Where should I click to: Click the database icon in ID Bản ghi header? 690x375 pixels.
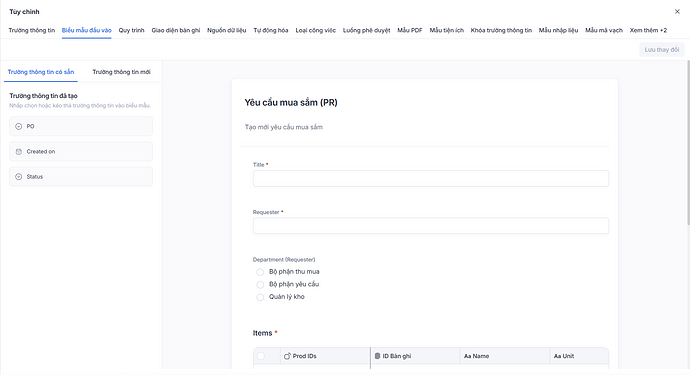pyautogui.click(x=377, y=356)
